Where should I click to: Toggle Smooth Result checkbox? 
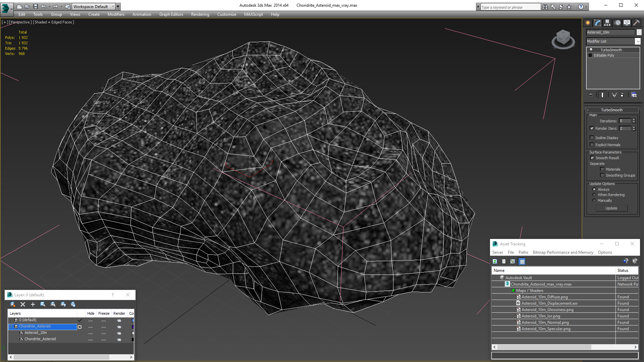point(592,158)
